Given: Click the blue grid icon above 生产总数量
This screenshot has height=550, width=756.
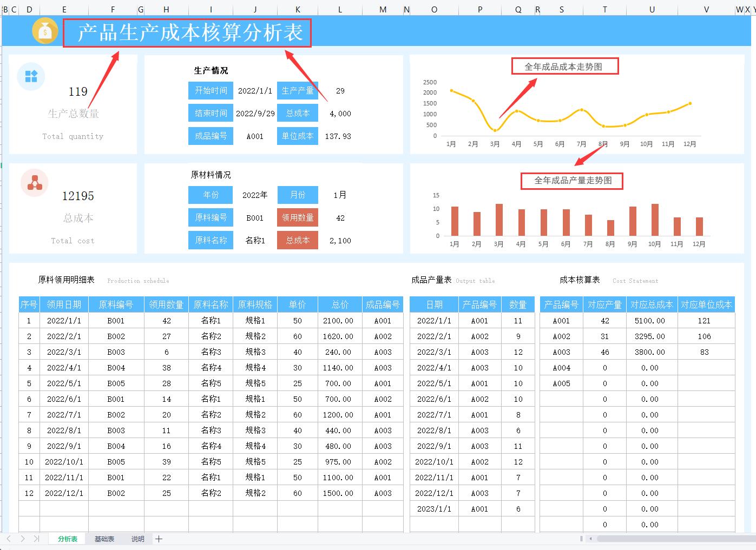Looking at the screenshot, I should [x=30, y=77].
